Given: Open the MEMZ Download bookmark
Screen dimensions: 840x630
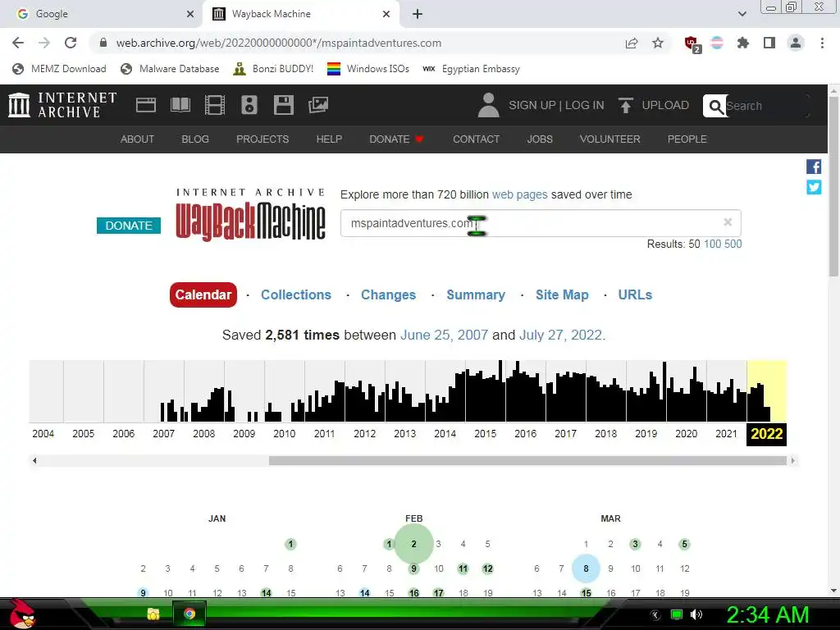Looking at the screenshot, I should coord(59,69).
